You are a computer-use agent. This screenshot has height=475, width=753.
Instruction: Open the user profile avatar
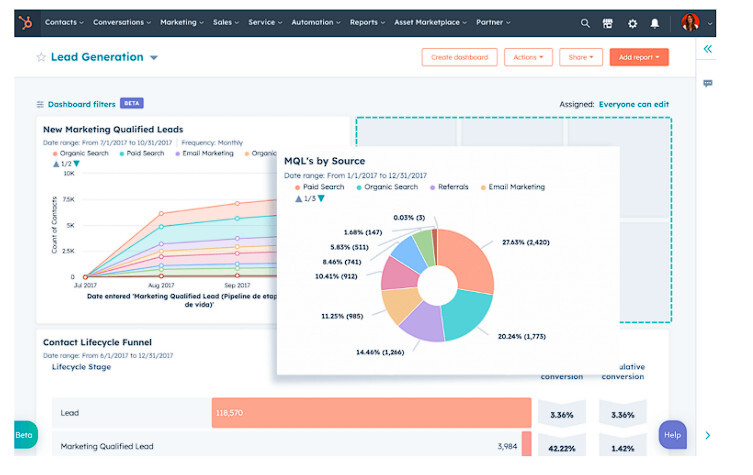click(x=690, y=23)
